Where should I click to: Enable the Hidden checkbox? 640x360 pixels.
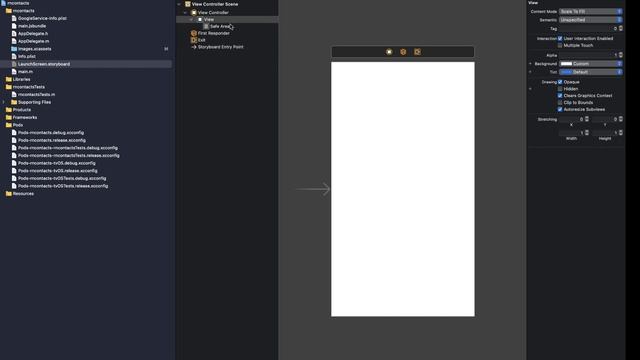pyautogui.click(x=560, y=89)
